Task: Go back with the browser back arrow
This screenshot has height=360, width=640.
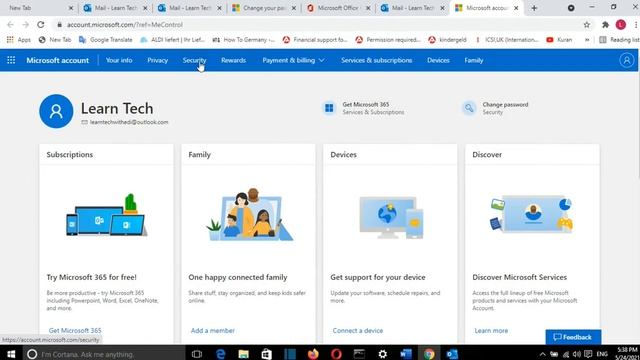Action: point(10,24)
